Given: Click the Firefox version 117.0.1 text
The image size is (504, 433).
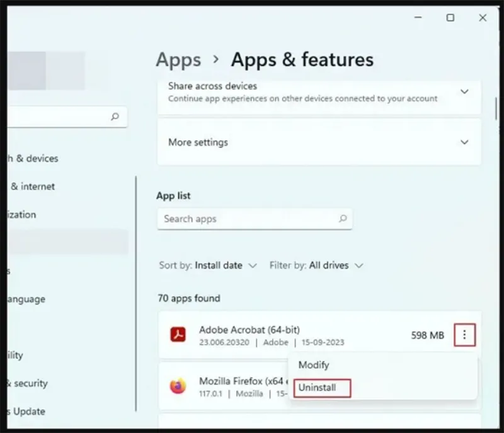Looking at the screenshot, I should (x=210, y=394).
